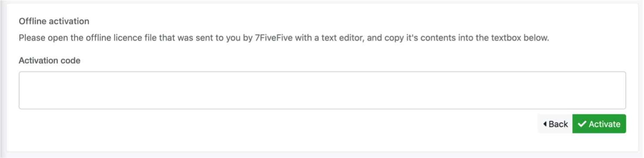Click the Activate button

coord(599,124)
